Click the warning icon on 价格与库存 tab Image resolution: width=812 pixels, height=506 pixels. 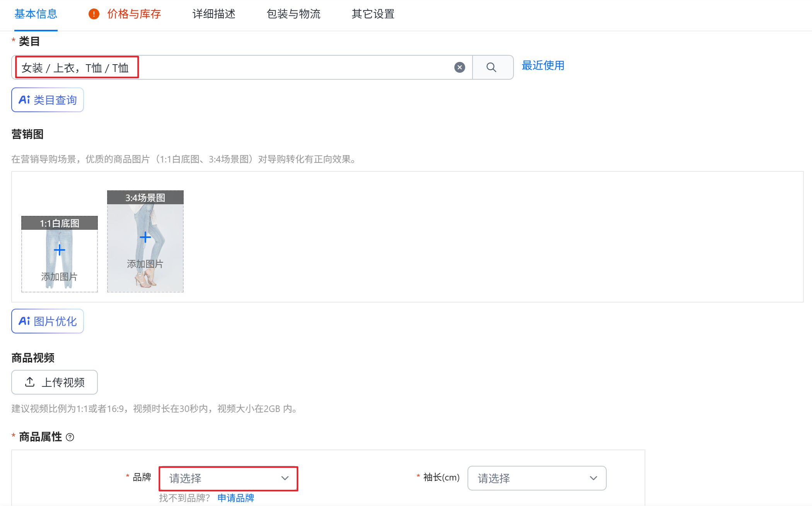94,14
